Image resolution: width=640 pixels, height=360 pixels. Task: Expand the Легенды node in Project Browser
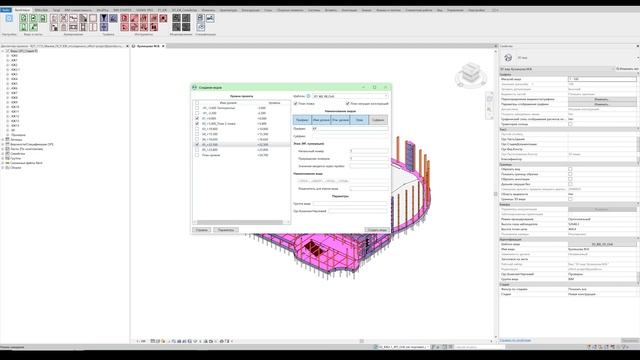coord(3,140)
